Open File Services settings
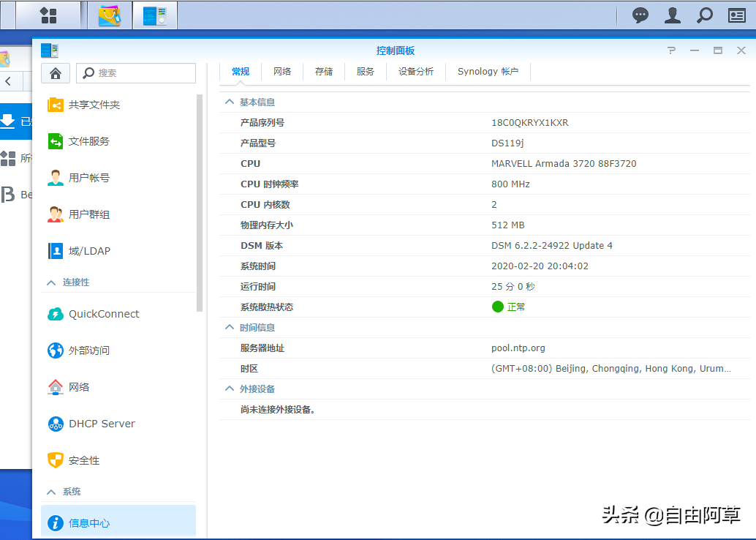Viewport: 756px width, 540px height. coord(78,141)
